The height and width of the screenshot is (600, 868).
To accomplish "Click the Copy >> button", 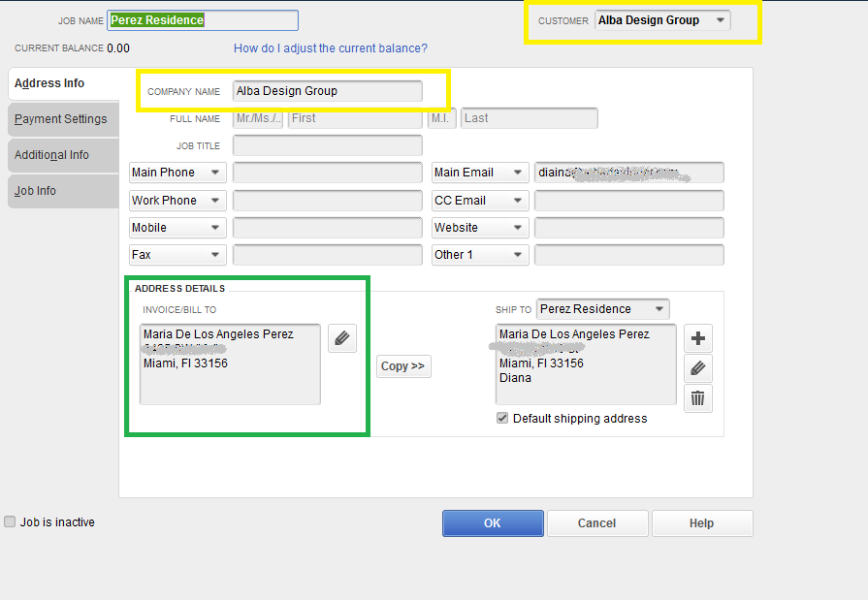I will [403, 365].
